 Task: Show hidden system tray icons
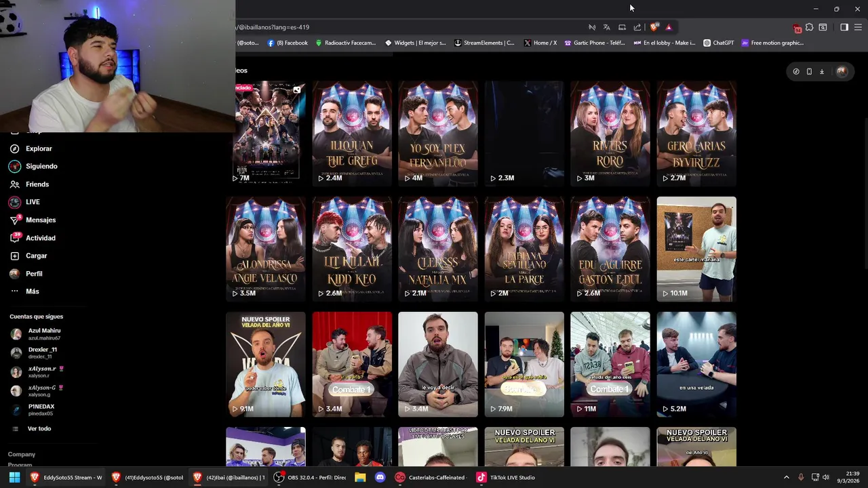[787, 478]
